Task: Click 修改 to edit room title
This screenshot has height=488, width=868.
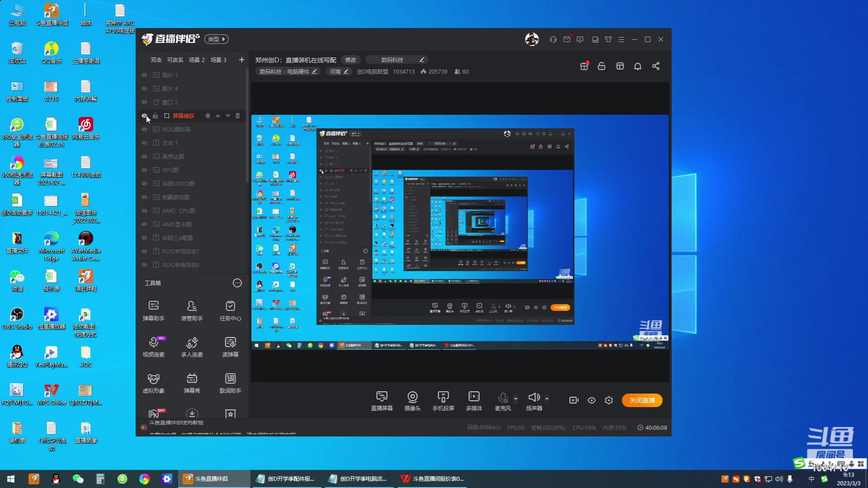Action: point(351,60)
